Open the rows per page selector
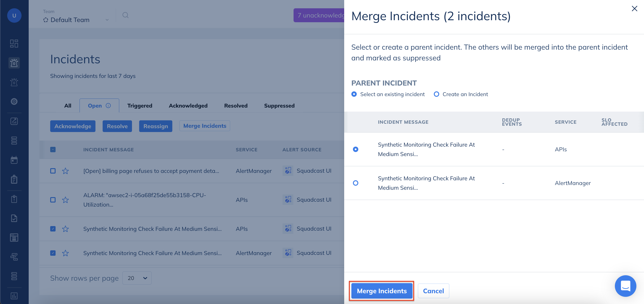The width and height of the screenshot is (644, 304). click(x=137, y=278)
